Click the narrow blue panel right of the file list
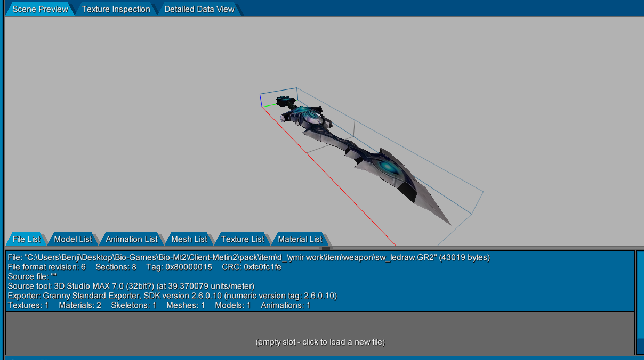This screenshot has width=644, height=360. point(640,302)
